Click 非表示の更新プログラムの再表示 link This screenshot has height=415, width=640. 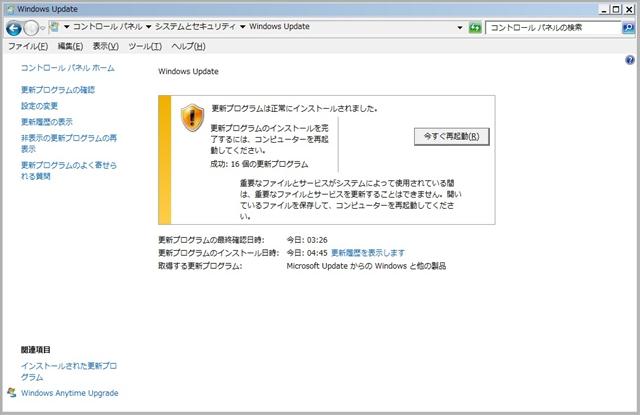[x=69, y=143]
